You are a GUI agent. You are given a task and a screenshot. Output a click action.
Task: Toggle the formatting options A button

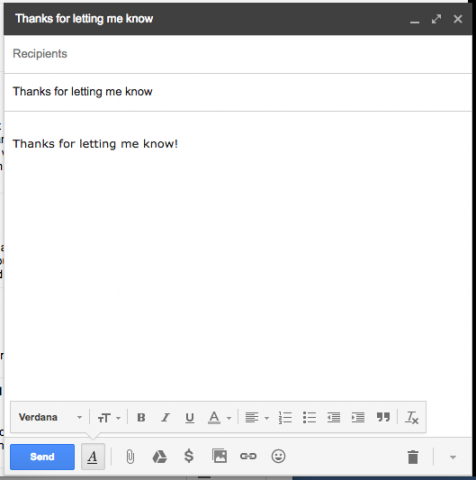click(93, 457)
